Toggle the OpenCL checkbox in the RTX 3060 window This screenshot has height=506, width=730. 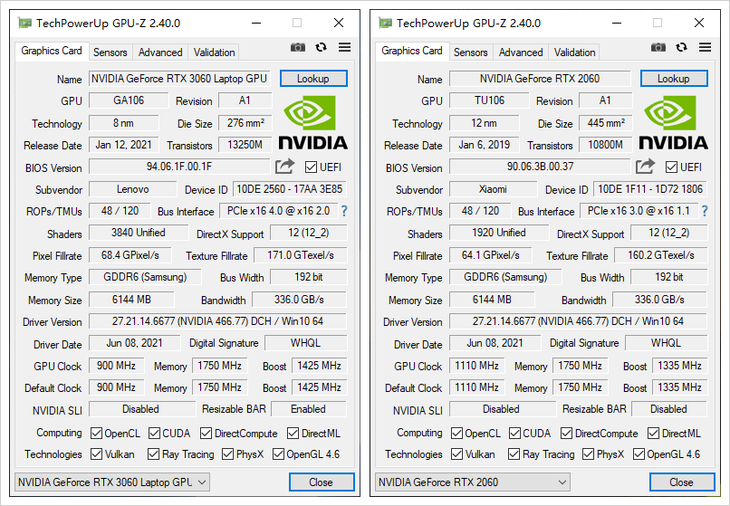96,433
